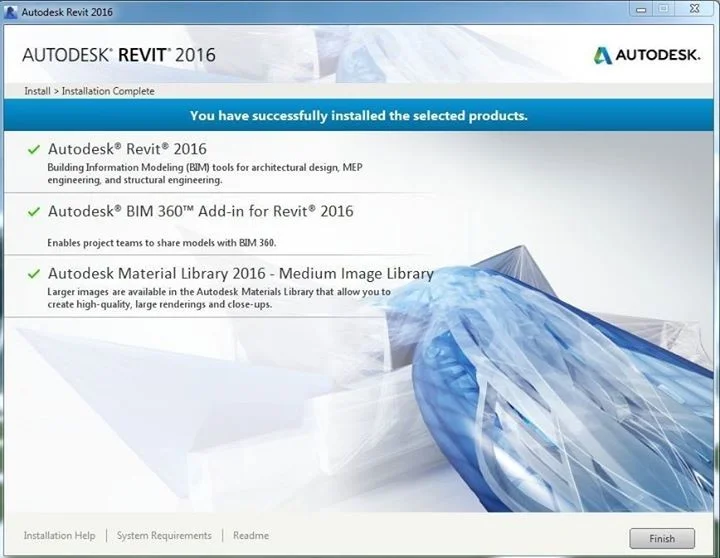This screenshot has height=558, width=720.
Task: Click the 'Autodesk Revit 2016' window title text
Action: tap(67, 12)
